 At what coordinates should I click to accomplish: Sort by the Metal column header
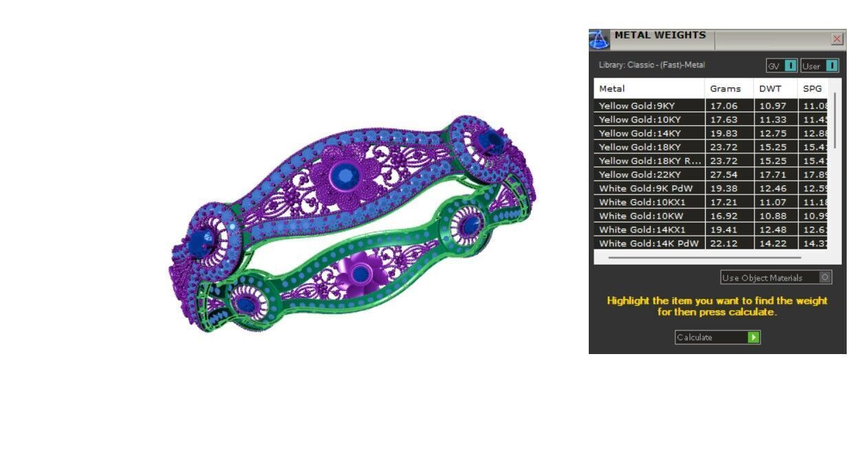[649, 89]
